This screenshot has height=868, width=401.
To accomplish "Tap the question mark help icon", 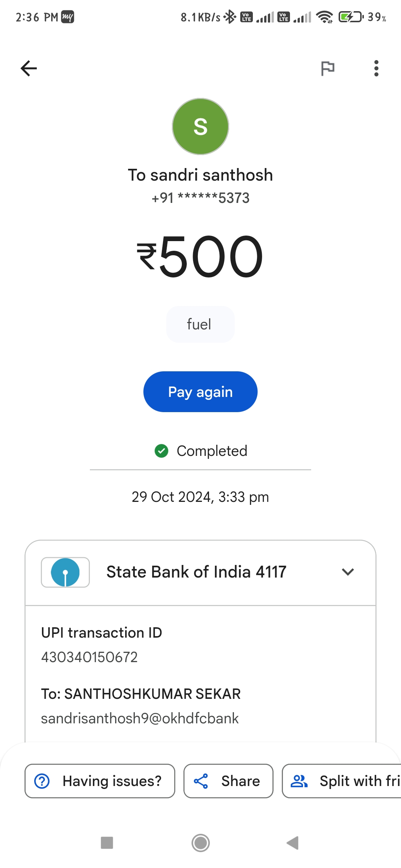I will pos(42,781).
